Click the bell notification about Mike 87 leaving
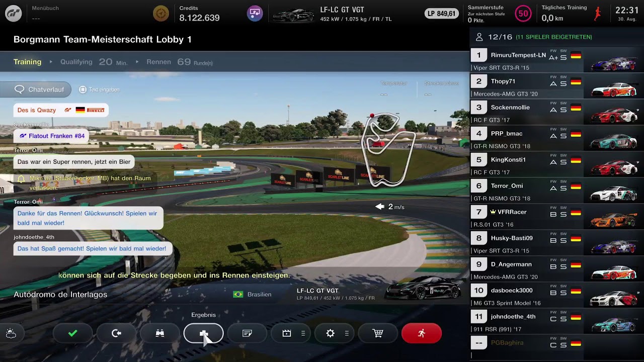This screenshot has width=644, height=362. pos(84,183)
